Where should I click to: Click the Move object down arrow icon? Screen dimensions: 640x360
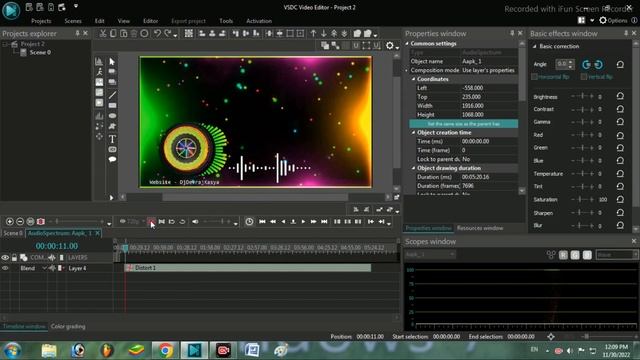(324, 33)
